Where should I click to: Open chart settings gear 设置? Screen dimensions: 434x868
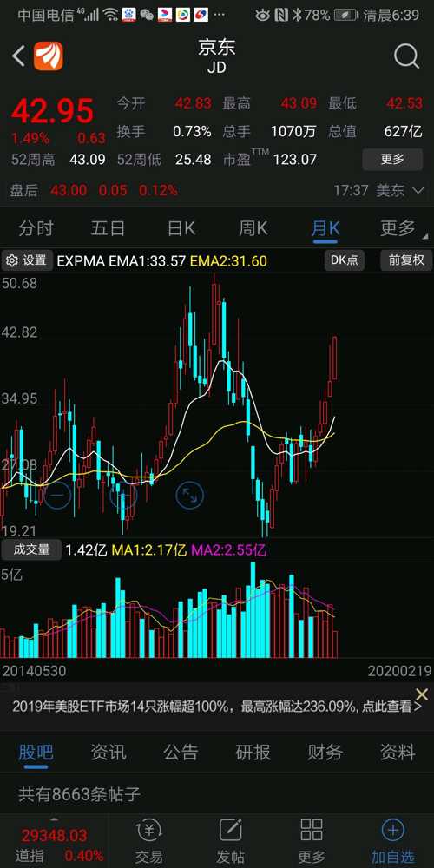(27, 260)
